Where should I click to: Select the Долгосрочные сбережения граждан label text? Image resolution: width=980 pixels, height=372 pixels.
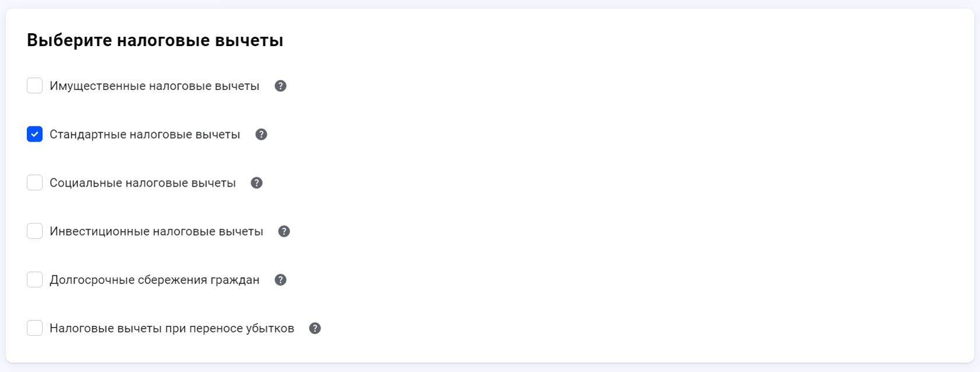[x=154, y=279]
